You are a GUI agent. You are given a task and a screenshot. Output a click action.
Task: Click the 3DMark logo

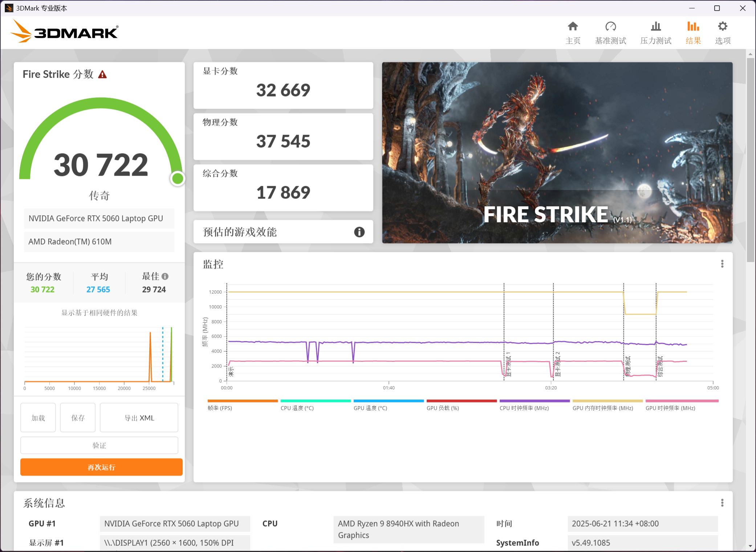(64, 32)
